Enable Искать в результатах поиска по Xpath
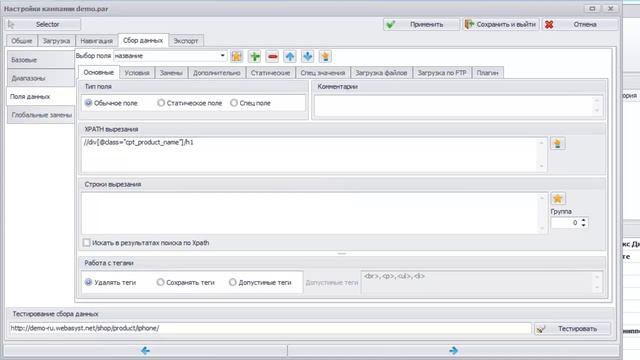Viewport: 640px width, 360px height. (87, 243)
